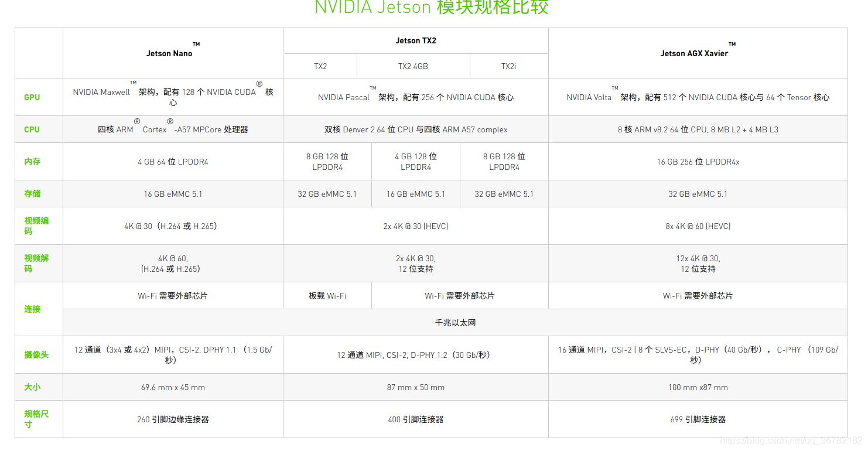Image resolution: width=868 pixels, height=451 pixels.
Task: Click the 87 mm x 50 mm cell
Action: [x=416, y=387]
